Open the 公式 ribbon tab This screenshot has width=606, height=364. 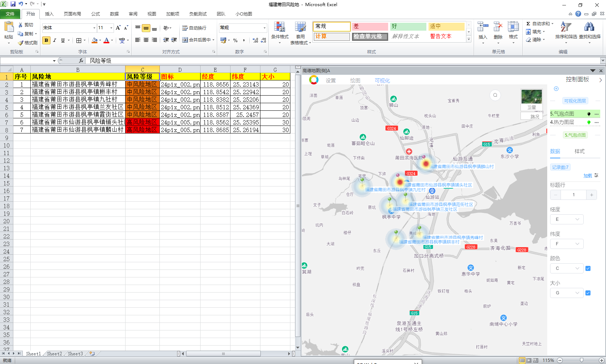coord(96,14)
